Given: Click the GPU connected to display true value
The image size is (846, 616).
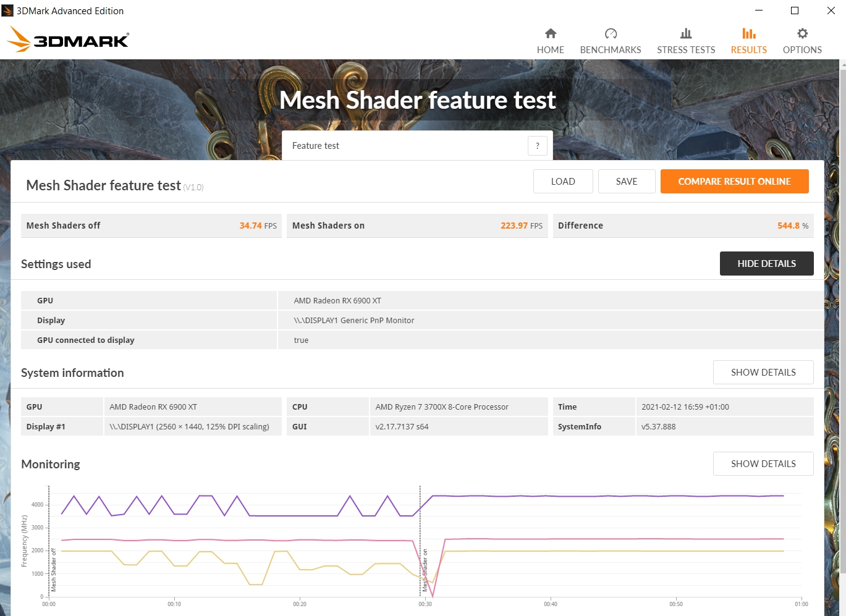Looking at the screenshot, I should [301, 340].
